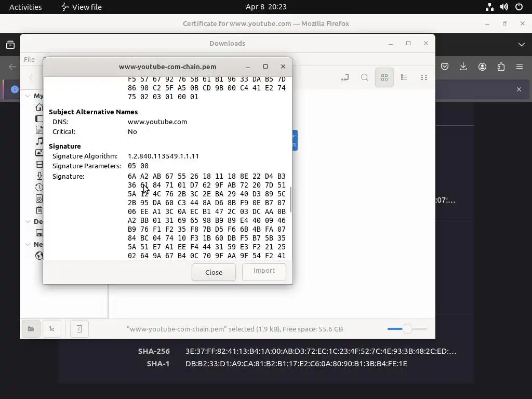Viewport: 532px width, 399px height.
Task: Open GNOME Activities overview
Action: [x=25, y=7]
